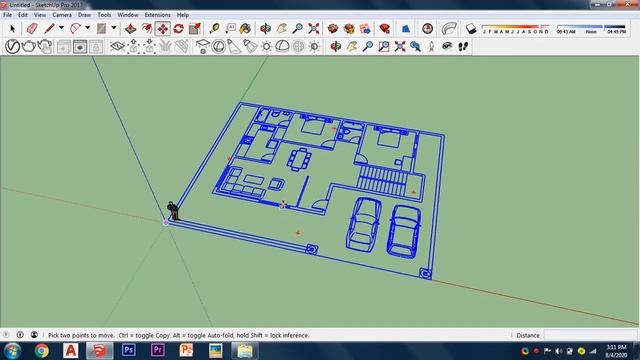Choose the Rotate tool
The image size is (640, 360).
pos(178,29)
